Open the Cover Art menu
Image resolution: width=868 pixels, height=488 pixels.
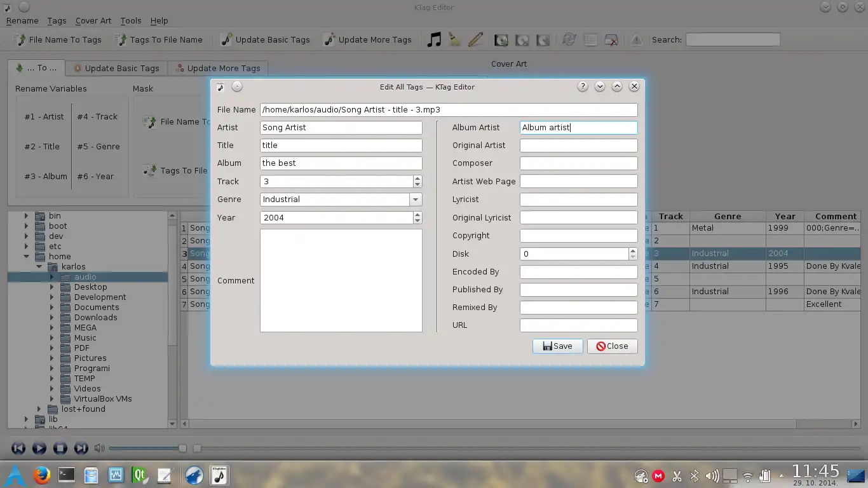(93, 20)
